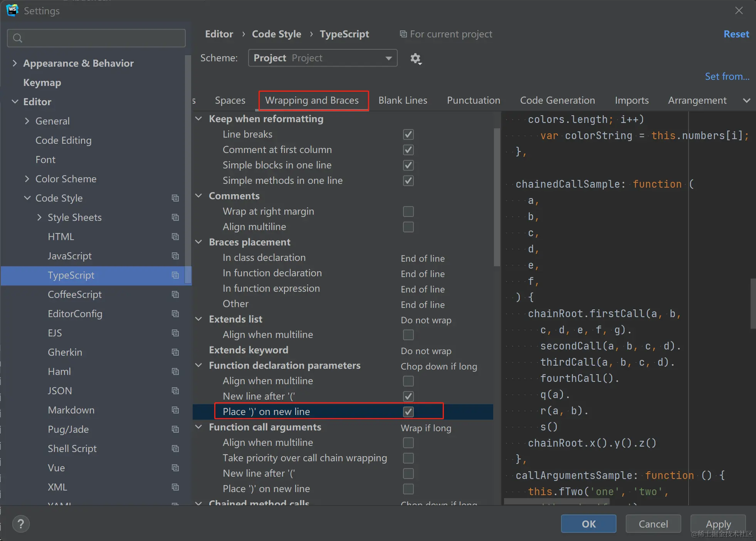Open the Code Generation tab

557,101
